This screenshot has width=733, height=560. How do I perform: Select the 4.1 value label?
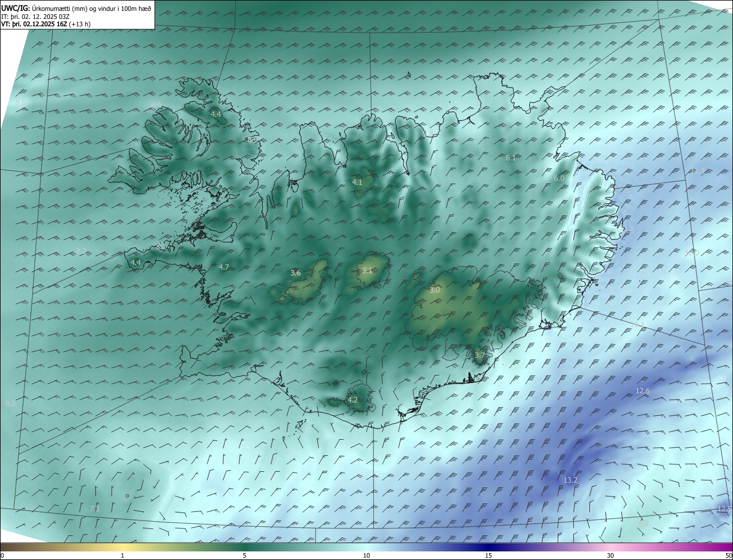[x=357, y=182]
